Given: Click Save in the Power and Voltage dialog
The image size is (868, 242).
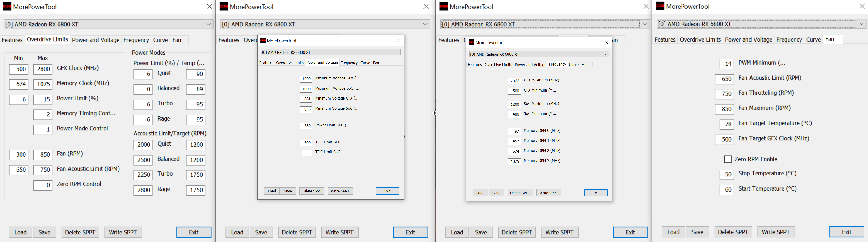Looking at the screenshot, I should pyautogui.click(x=288, y=191).
